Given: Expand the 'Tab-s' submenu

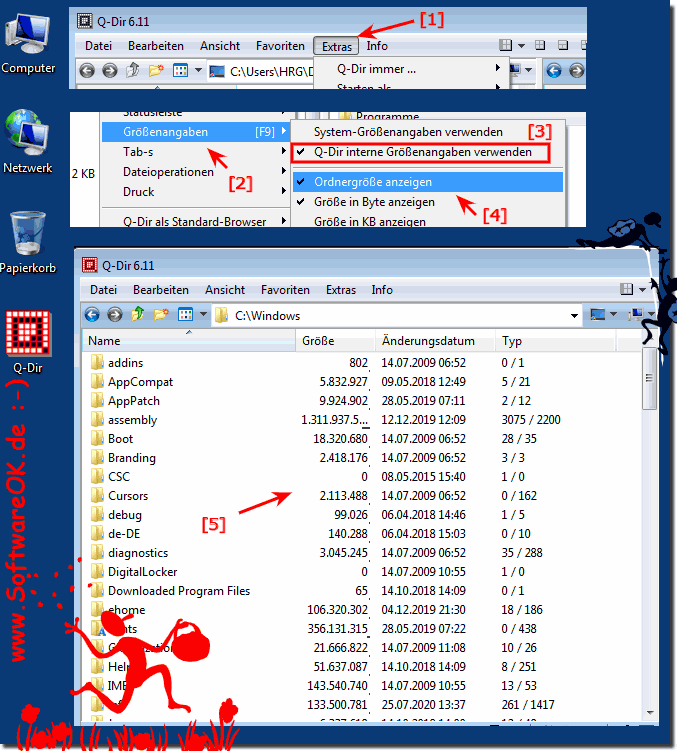Looking at the screenshot, I should [x=284, y=151].
